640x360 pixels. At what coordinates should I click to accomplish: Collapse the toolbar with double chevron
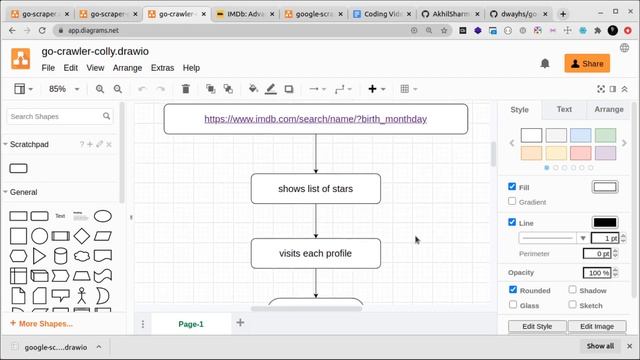tap(624, 89)
